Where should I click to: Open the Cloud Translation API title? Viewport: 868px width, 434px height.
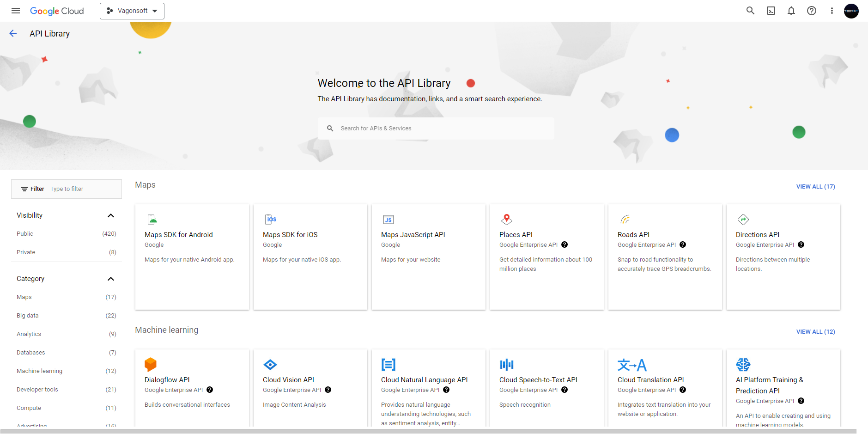[x=650, y=380]
